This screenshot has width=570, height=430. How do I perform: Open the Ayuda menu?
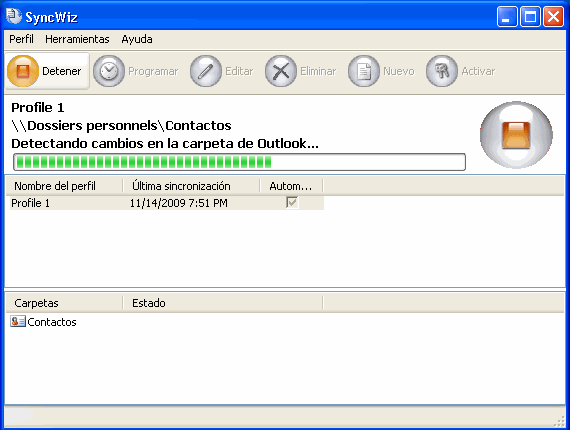click(x=137, y=39)
